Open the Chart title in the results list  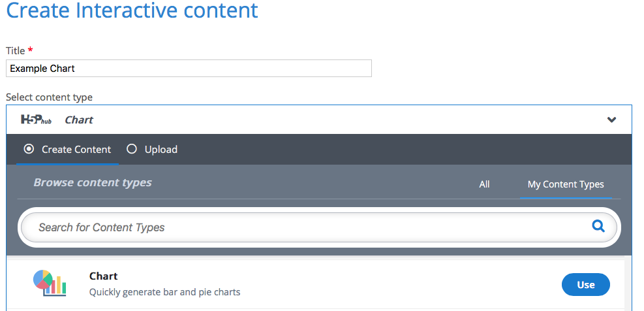pyautogui.click(x=103, y=276)
